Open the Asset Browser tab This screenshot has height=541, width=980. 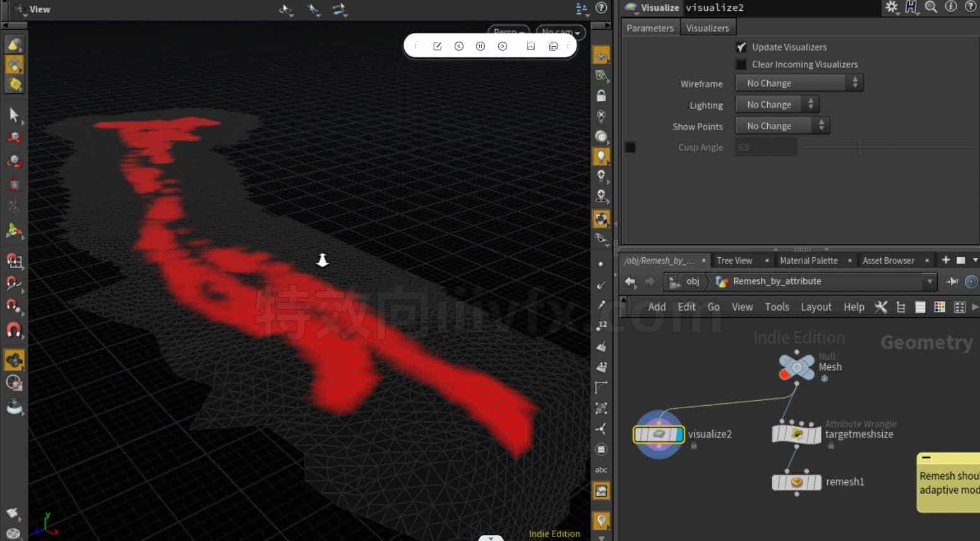tap(888, 260)
